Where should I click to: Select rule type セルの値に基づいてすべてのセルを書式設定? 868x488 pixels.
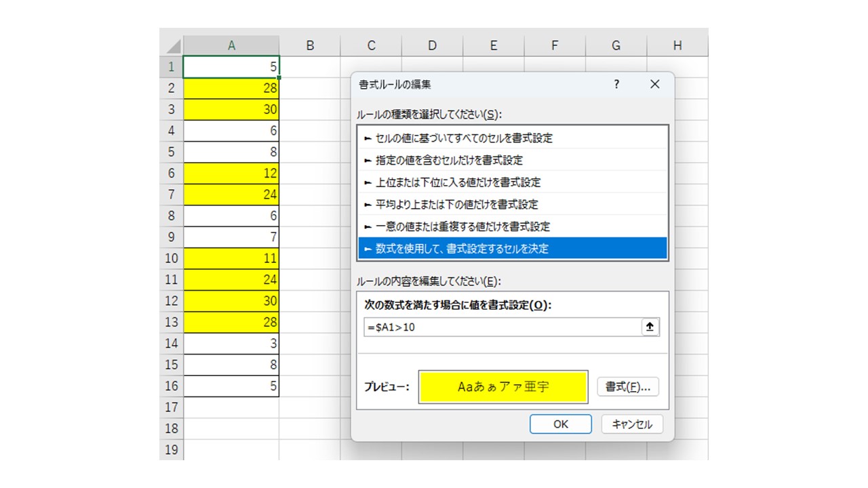coord(464,138)
